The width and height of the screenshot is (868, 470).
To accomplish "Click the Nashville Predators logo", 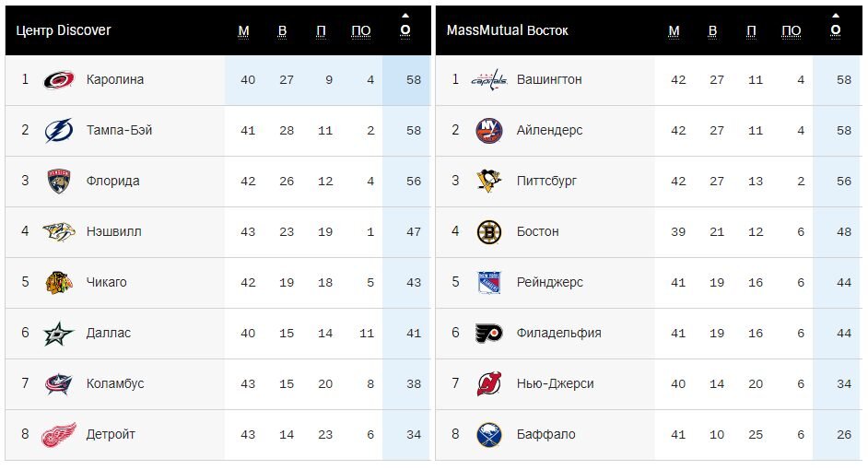I will pyautogui.click(x=59, y=231).
